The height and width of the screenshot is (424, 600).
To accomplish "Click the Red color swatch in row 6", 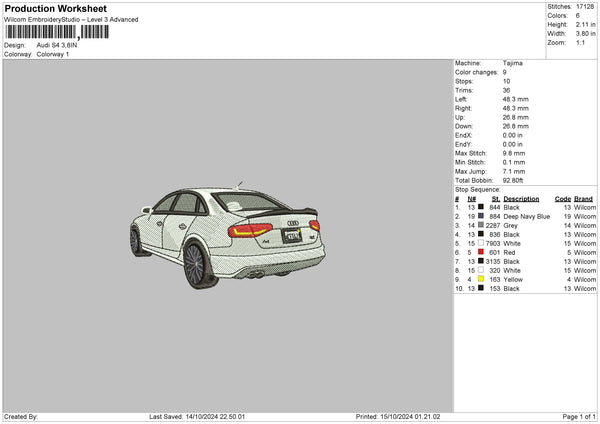I will click(481, 252).
